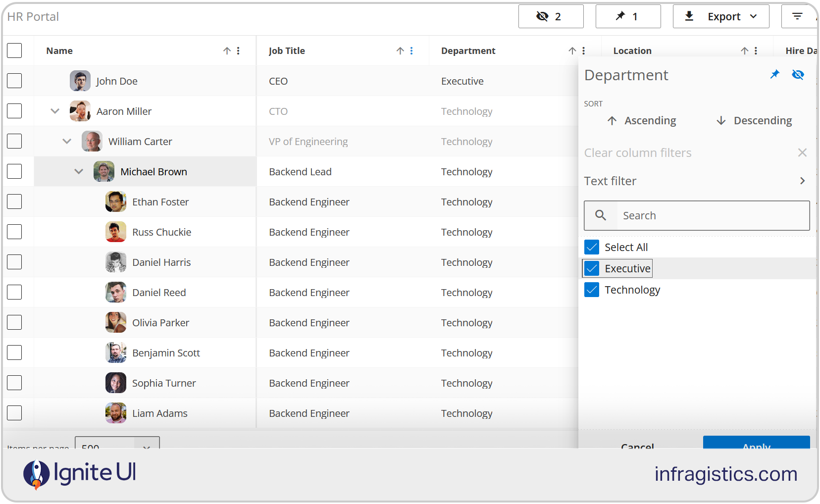Image resolution: width=820 pixels, height=504 pixels.
Task: Click the Apply button in the filter dialog
Action: coord(756,446)
